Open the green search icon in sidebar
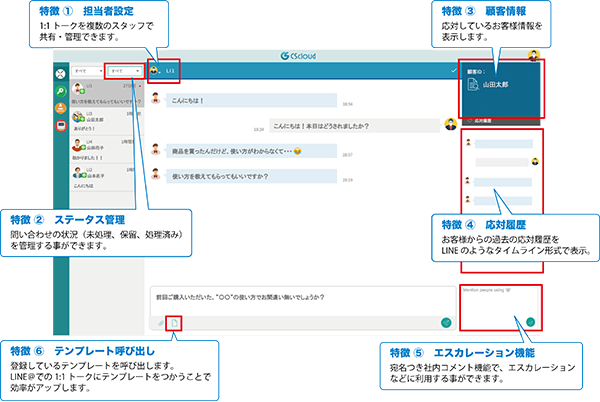The height and width of the screenshot is (402, 600). pos(60,91)
